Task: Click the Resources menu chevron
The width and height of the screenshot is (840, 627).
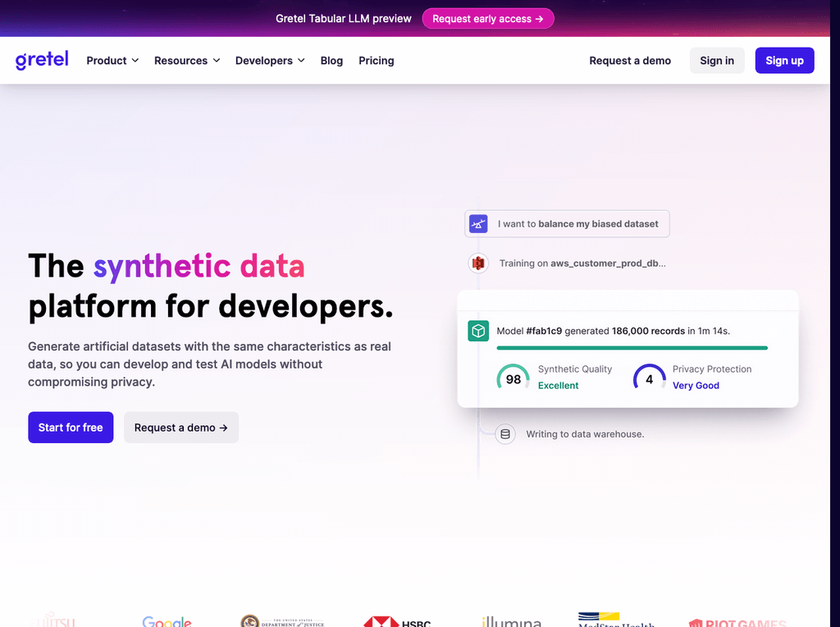Action: click(x=217, y=61)
